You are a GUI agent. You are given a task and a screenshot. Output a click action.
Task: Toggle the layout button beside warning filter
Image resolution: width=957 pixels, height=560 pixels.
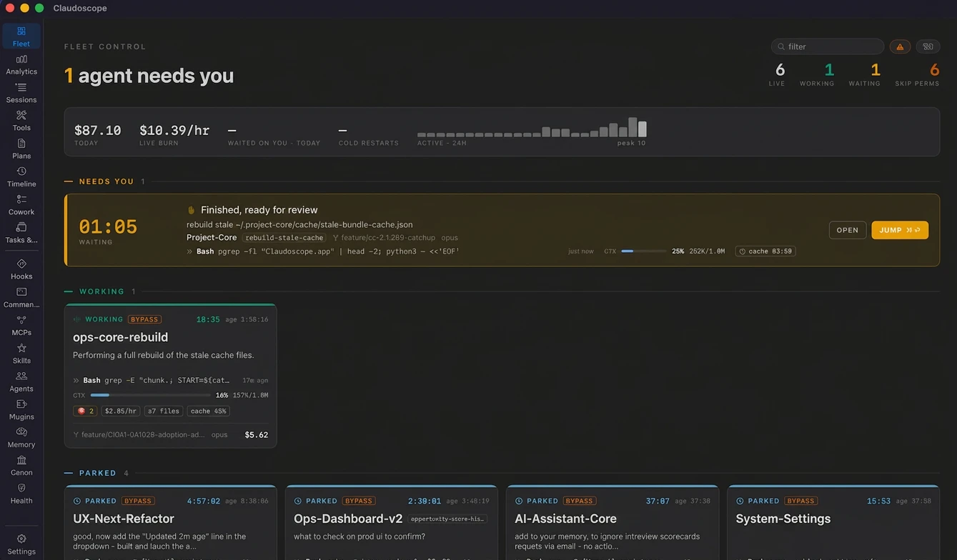[x=928, y=46]
